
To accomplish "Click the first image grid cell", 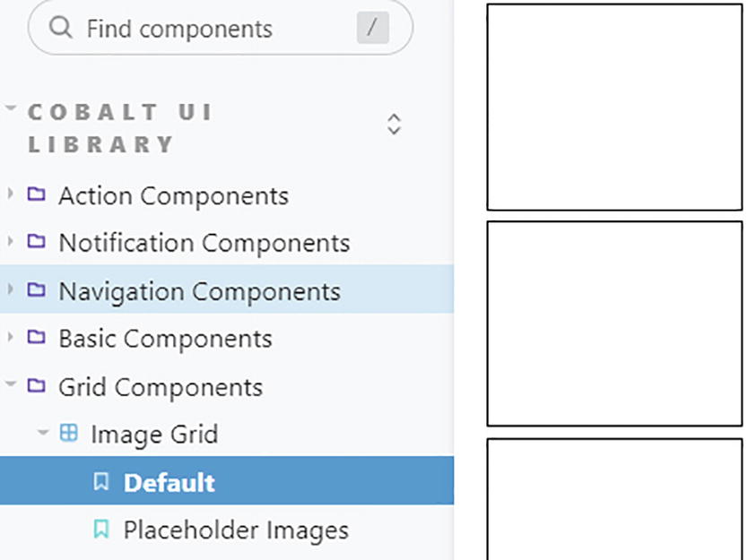I will click(x=614, y=107).
